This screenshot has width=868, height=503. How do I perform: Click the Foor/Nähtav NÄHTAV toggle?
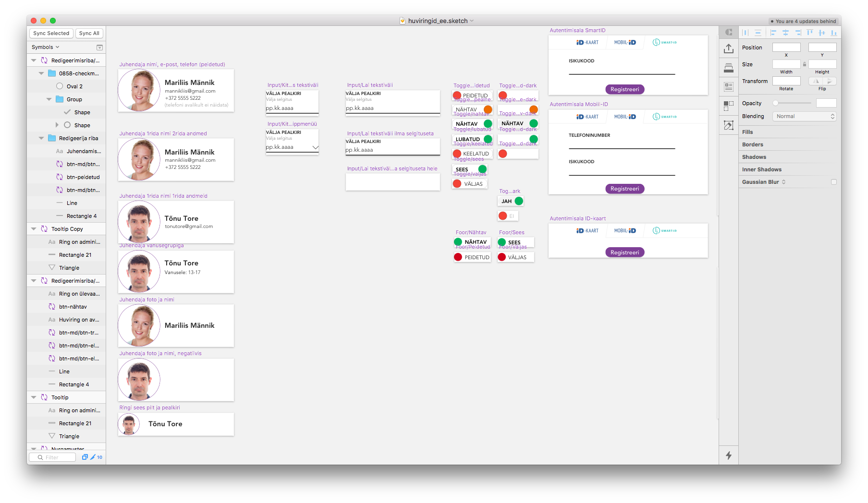coord(471,242)
